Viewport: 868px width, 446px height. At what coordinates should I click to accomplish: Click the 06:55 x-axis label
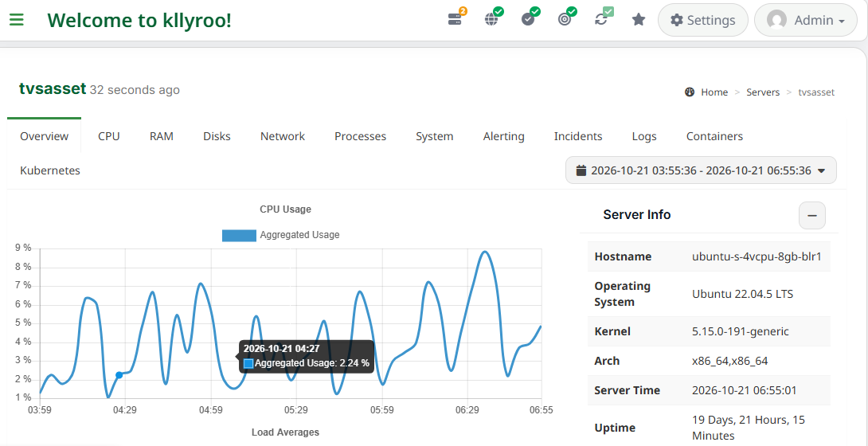[x=541, y=410]
